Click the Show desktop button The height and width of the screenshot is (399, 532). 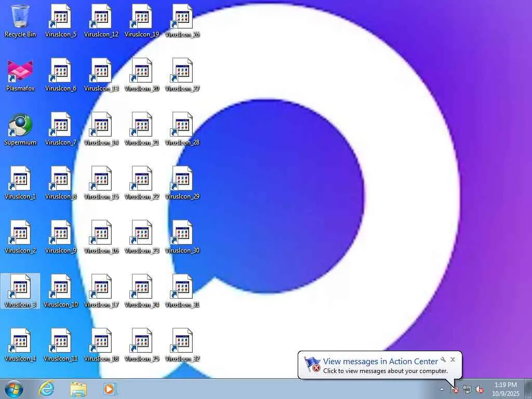coord(528,389)
